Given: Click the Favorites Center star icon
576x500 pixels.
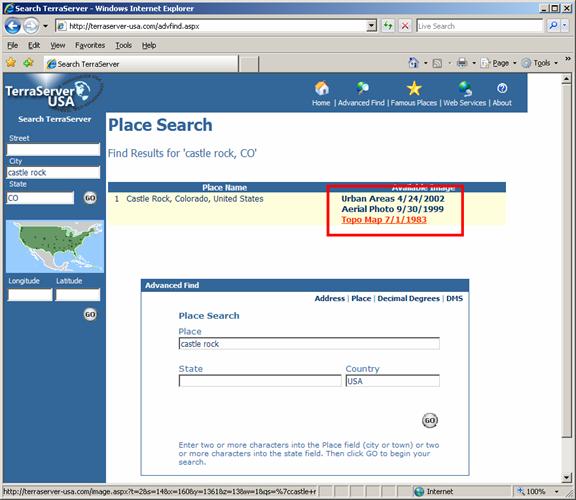Looking at the screenshot, I should 11,63.
